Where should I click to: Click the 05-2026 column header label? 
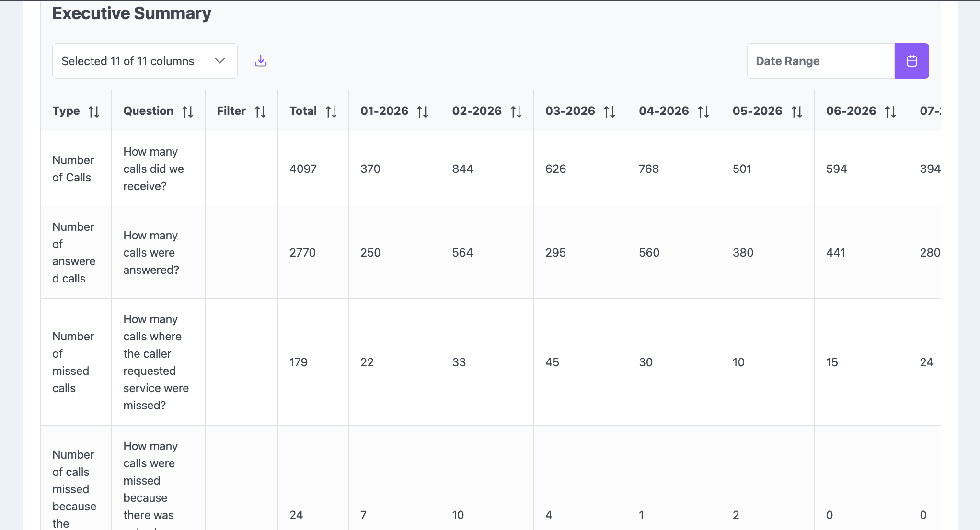point(757,111)
